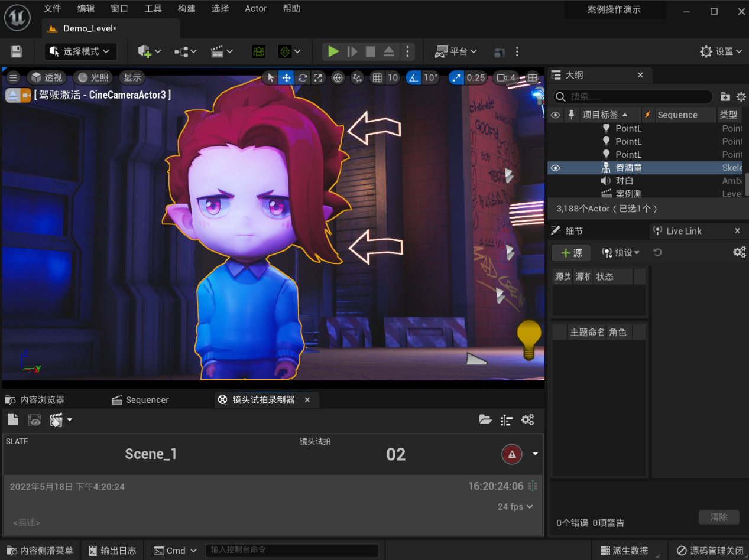Click the eye visibility column header
The image size is (749, 560).
[x=556, y=115]
